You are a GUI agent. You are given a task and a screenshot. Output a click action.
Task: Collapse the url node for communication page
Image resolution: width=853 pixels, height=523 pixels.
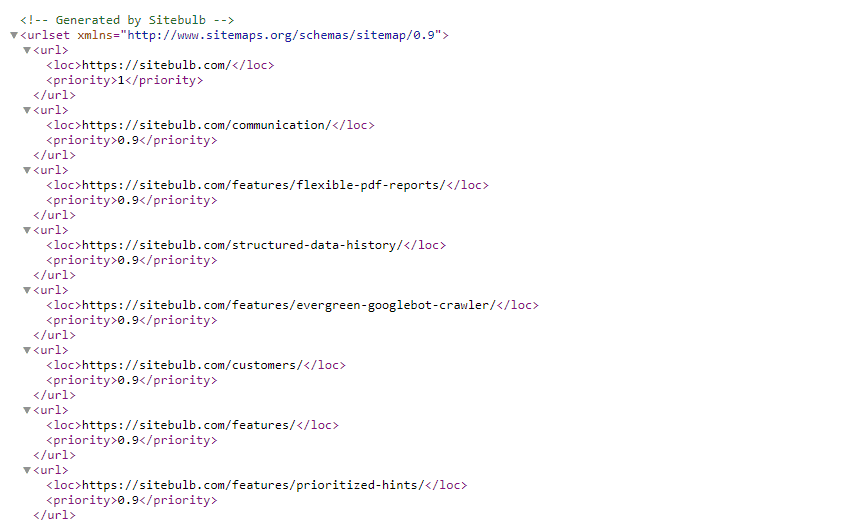coord(27,110)
